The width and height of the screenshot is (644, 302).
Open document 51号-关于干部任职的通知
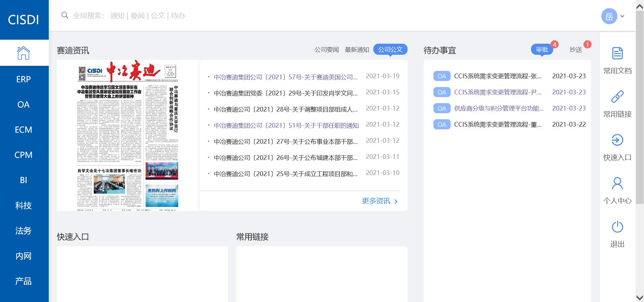(286, 125)
